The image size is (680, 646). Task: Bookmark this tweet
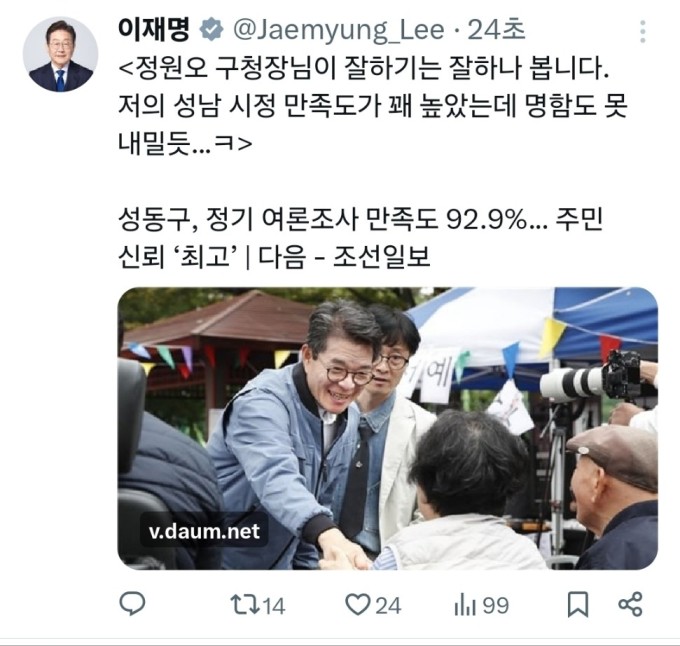point(578,604)
